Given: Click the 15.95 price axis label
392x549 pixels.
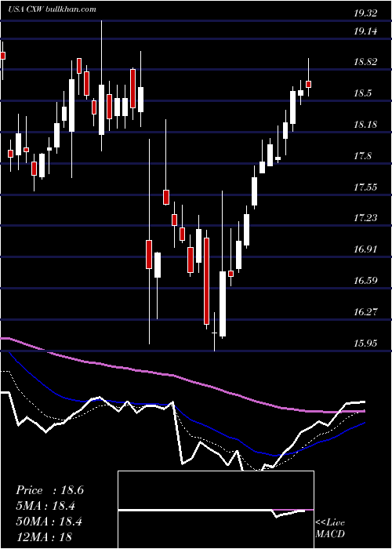Looking at the screenshot, I should (x=365, y=344).
